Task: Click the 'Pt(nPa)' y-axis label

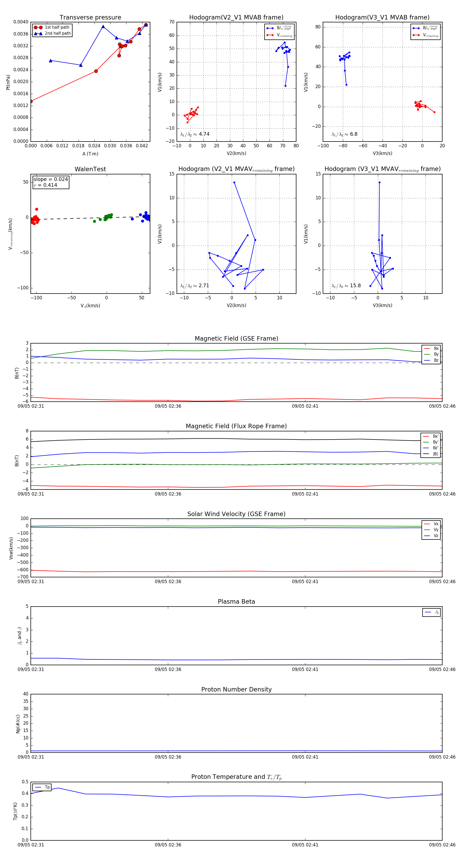Action: coord(8,82)
